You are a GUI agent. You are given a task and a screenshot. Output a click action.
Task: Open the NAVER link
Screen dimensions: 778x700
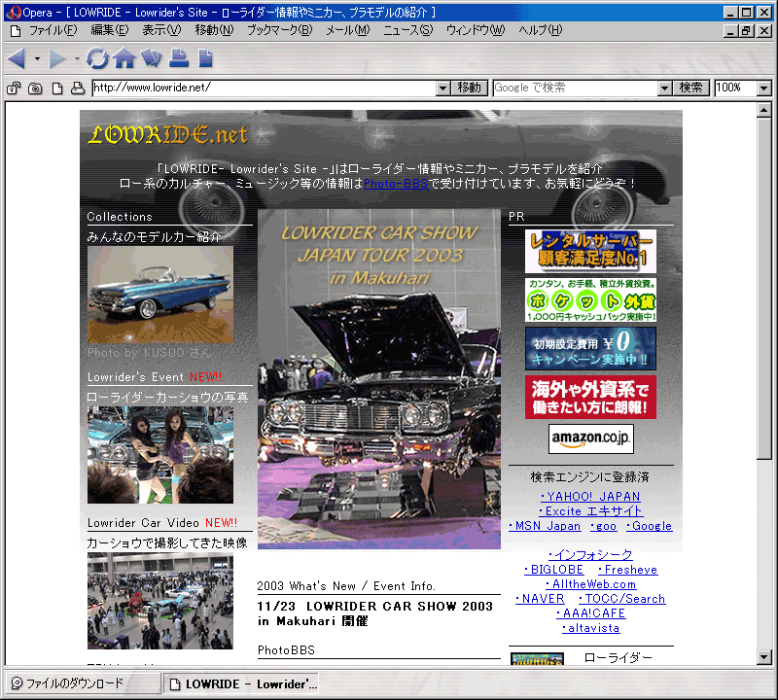click(x=540, y=599)
